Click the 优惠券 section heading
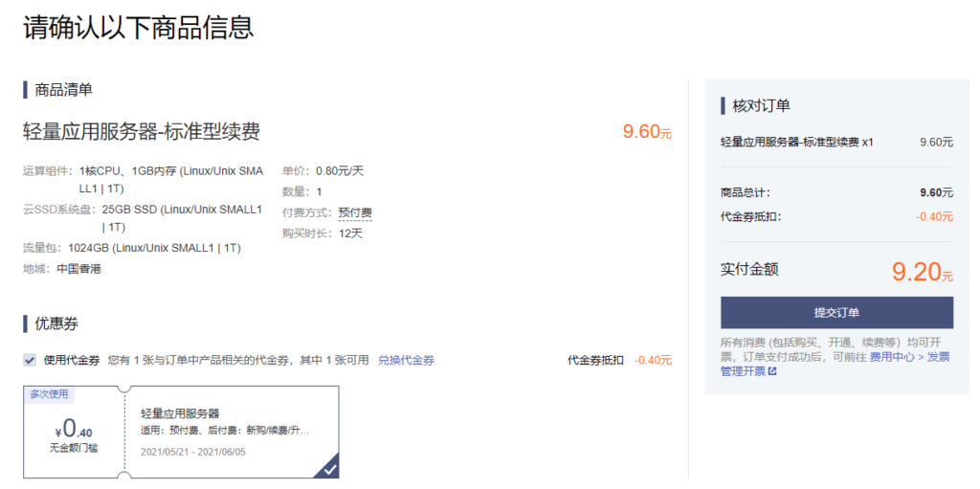Viewport: 980px width, 489px height. coord(56,323)
